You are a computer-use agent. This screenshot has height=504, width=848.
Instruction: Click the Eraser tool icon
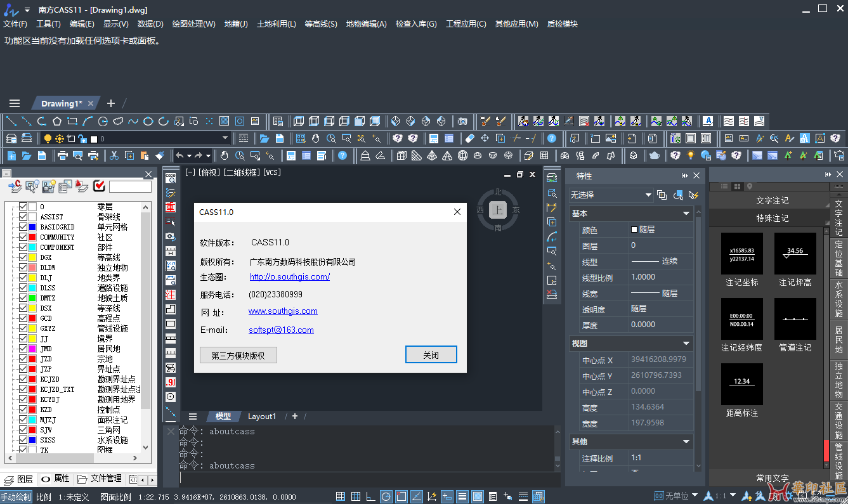(x=469, y=138)
